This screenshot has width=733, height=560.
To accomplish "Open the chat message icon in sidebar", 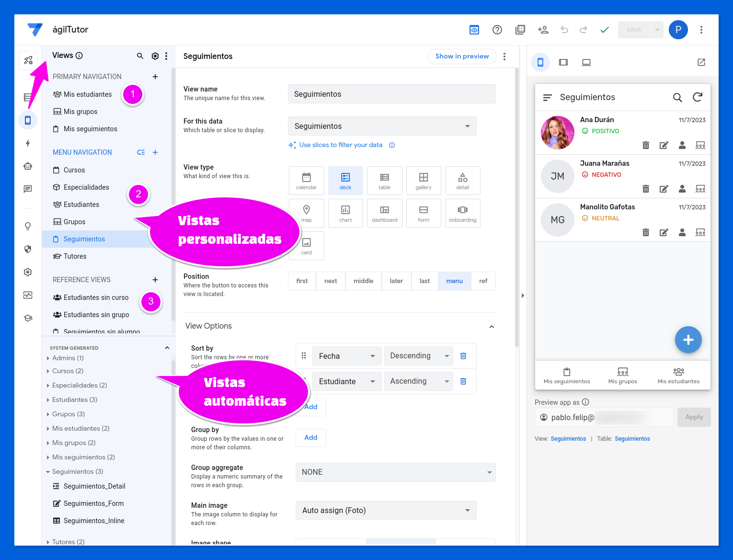I will [28, 189].
